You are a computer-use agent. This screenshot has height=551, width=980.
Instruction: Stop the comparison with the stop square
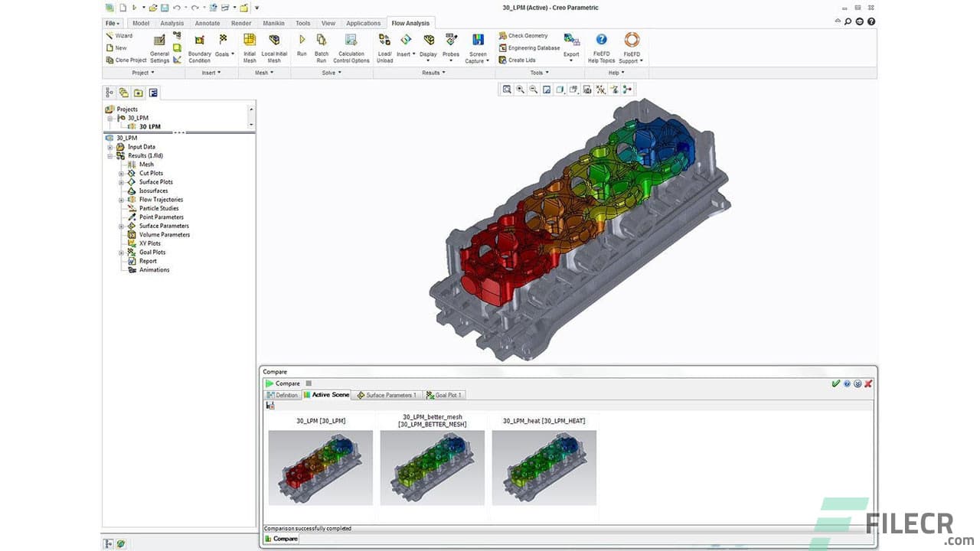click(309, 383)
